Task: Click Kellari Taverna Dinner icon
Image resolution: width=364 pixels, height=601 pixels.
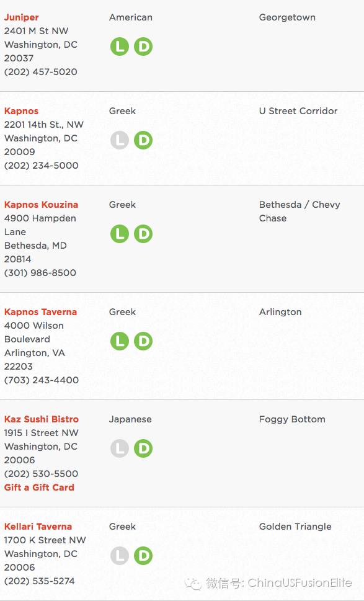Action: click(x=143, y=556)
